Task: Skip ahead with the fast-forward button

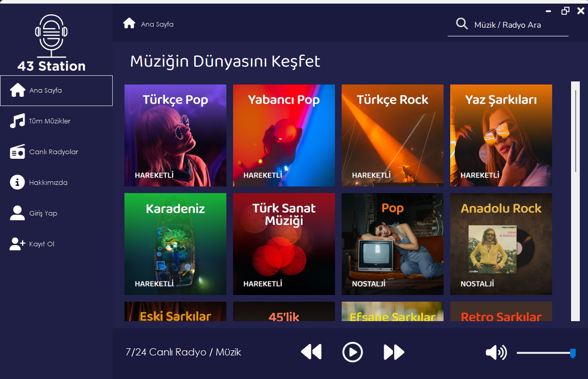Action: click(394, 352)
